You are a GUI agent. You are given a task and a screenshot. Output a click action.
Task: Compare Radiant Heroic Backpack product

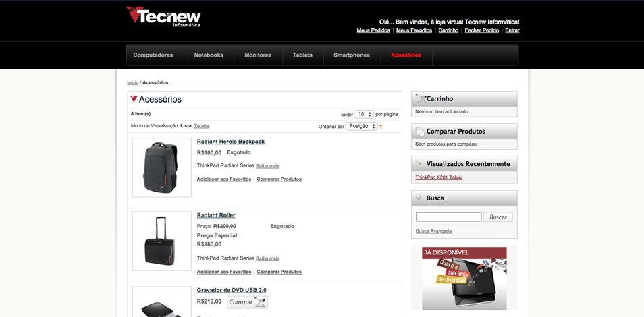click(x=279, y=179)
